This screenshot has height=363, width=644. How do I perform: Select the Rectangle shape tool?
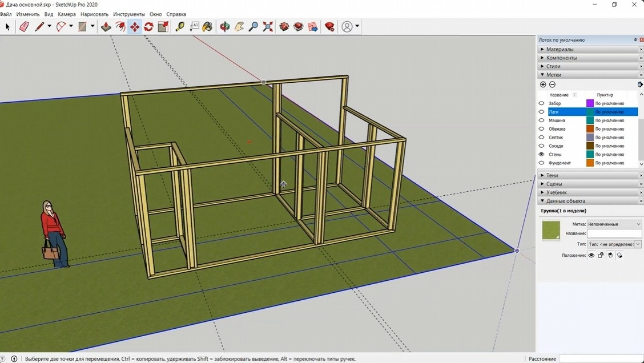click(83, 27)
